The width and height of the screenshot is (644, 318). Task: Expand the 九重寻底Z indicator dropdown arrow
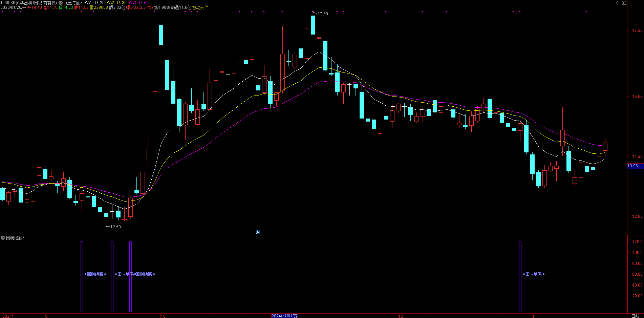click(x=61, y=3)
